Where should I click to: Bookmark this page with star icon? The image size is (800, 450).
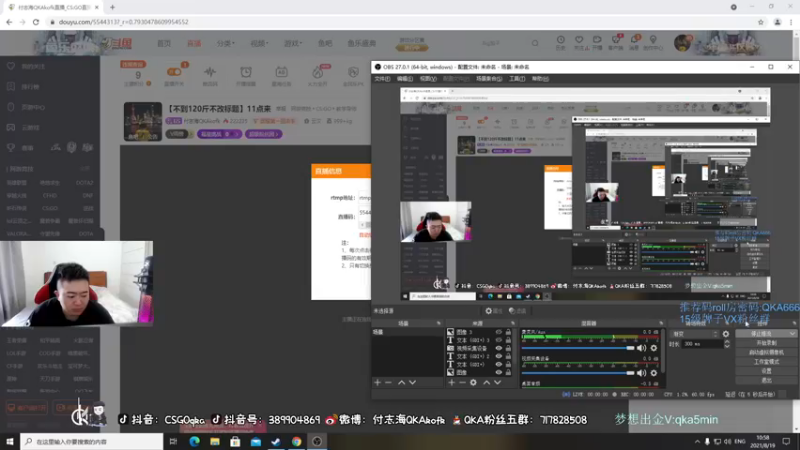coord(761,22)
